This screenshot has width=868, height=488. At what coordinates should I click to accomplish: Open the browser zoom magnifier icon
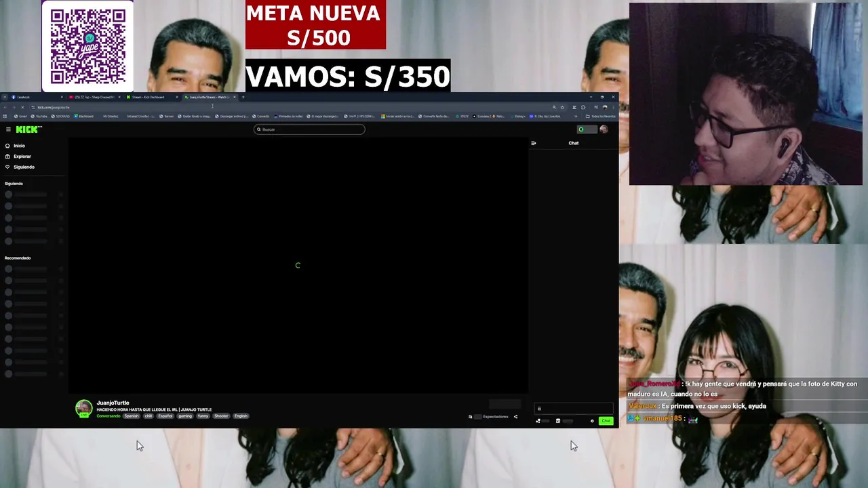point(554,107)
